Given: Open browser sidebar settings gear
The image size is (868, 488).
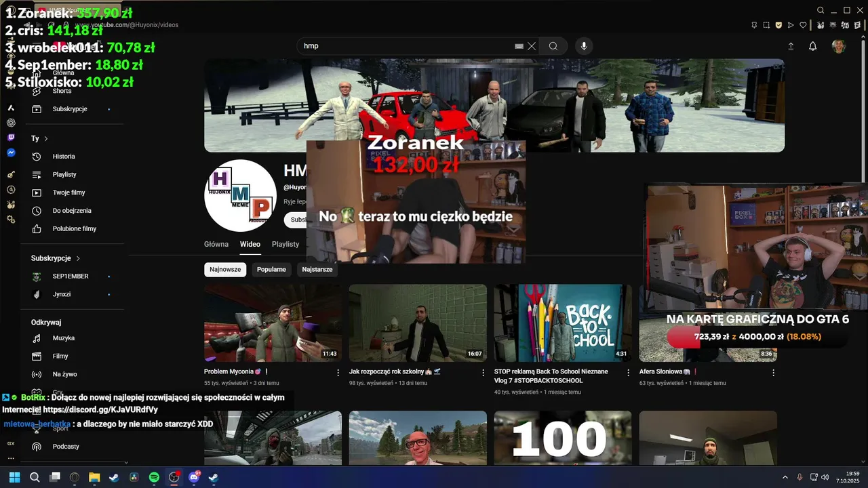Looking at the screenshot, I should [11, 220].
